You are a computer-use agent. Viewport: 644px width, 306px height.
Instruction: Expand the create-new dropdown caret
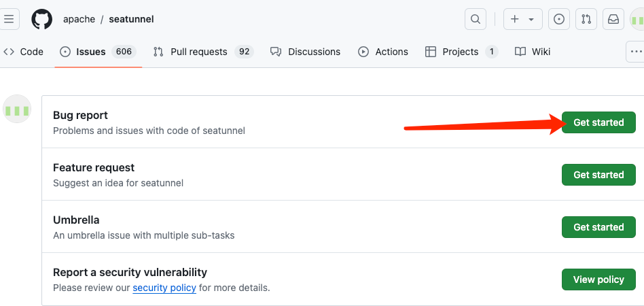pos(531,19)
